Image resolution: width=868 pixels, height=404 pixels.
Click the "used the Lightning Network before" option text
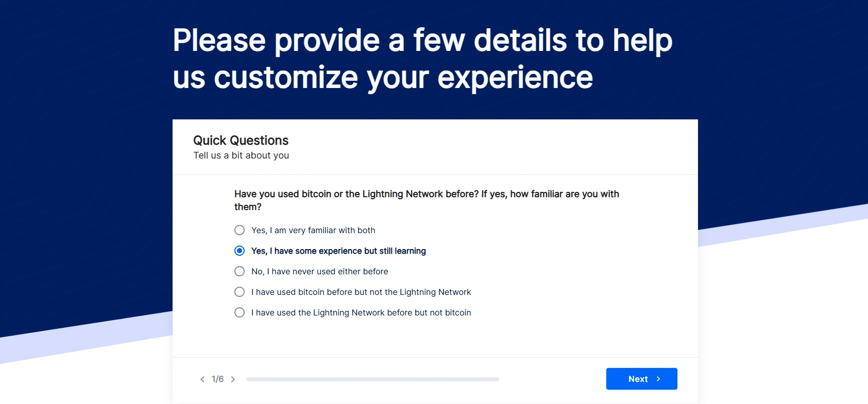[361, 312]
